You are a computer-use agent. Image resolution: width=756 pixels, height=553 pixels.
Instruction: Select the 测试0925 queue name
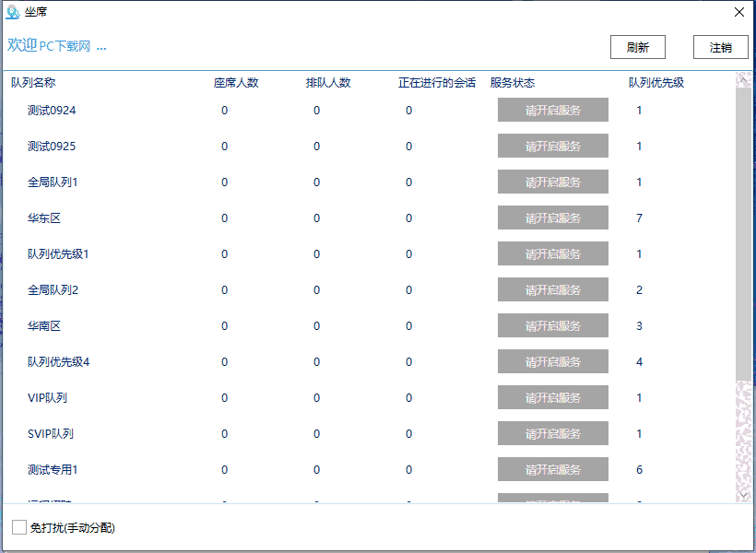[x=52, y=146]
